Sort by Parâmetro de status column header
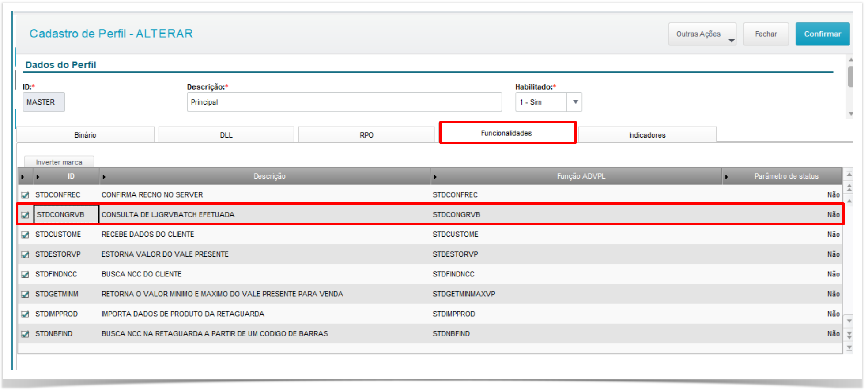Image resolution: width=868 pixels, height=392 pixels. (782, 176)
